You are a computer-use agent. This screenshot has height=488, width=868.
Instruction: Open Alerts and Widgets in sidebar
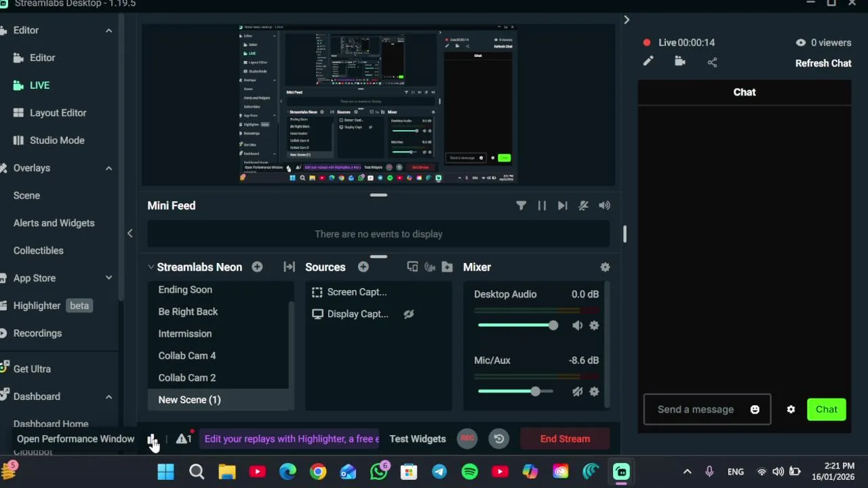[54, 223]
